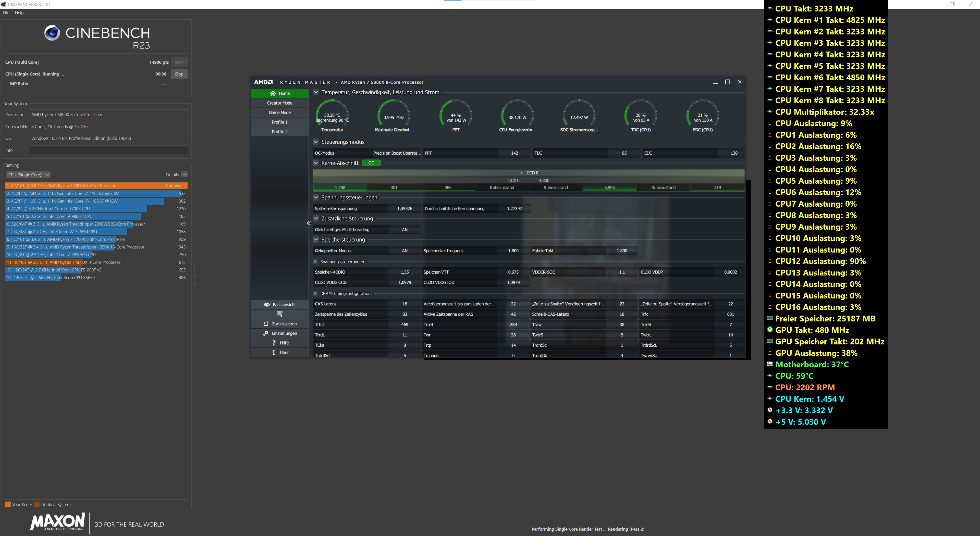
Task: Toggle the green OC badge in Kerne-Abschnitt
Action: [x=371, y=163]
